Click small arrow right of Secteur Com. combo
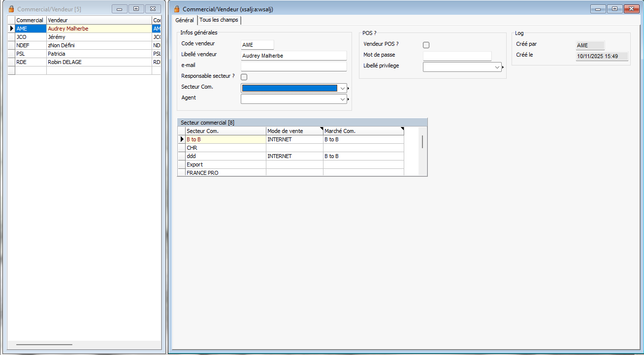The width and height of the screenshot is (644, 355). (x=349, y=89)
